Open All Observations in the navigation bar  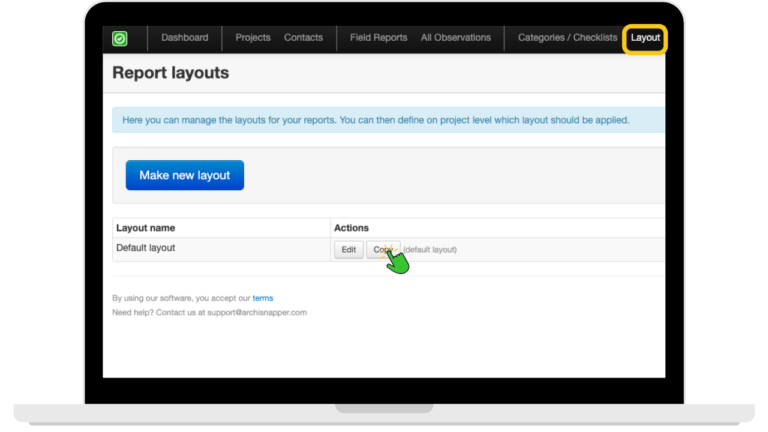click(456, 38)
